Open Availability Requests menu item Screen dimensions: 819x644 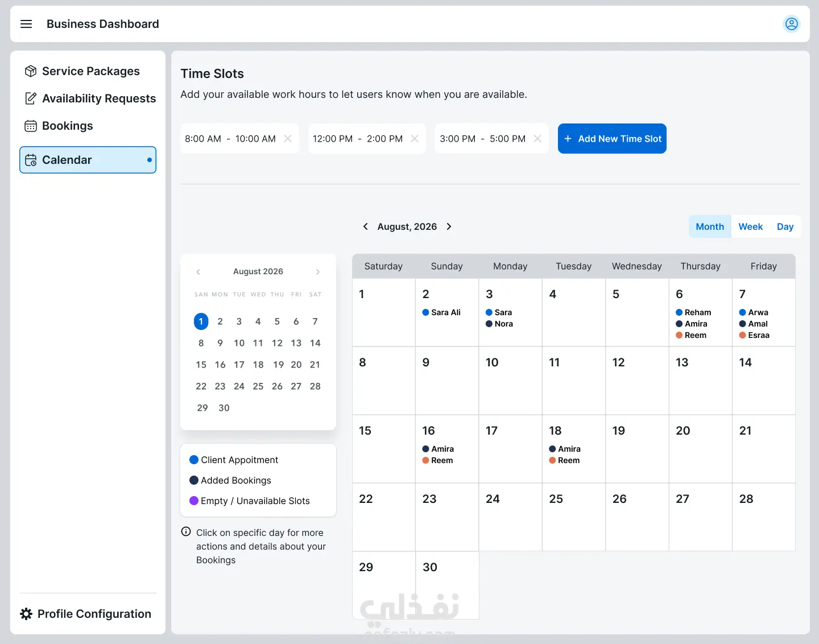click(88, 98)
